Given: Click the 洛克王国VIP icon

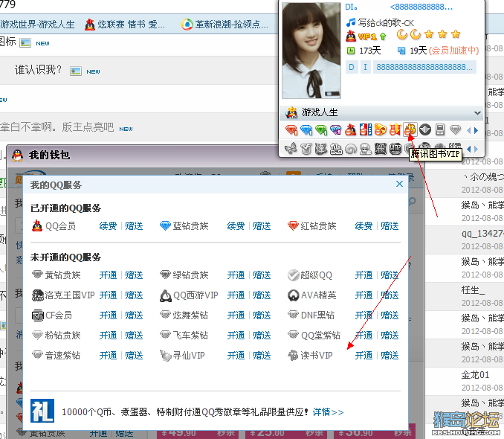Looking at the screenshot, I should 38,295.
